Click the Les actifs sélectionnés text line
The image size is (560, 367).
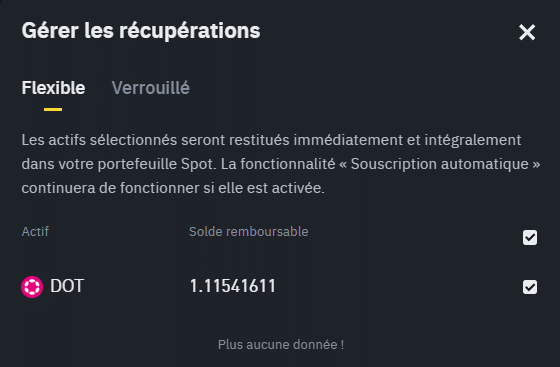pos(271,140)
